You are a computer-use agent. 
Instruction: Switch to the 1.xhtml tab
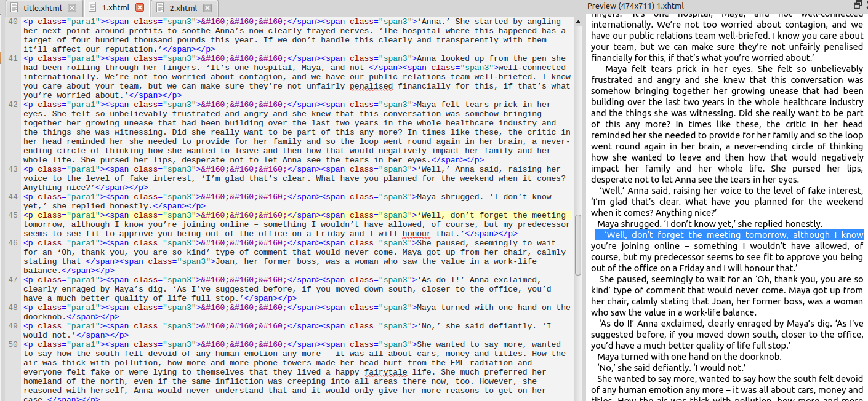point(116,8)
